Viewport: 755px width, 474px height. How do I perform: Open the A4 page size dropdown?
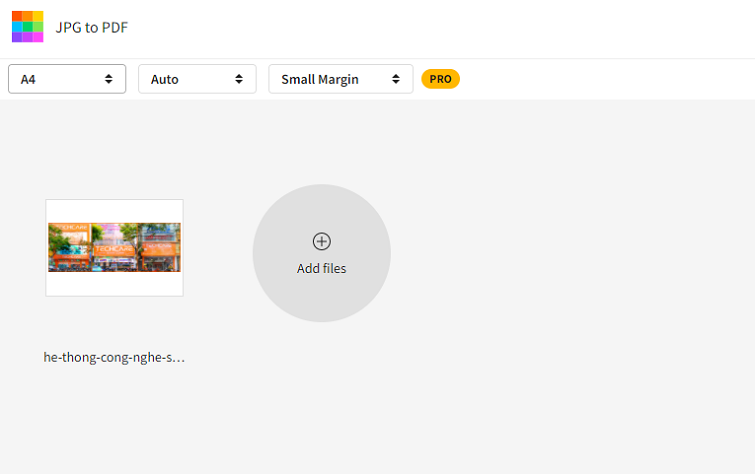67,79
